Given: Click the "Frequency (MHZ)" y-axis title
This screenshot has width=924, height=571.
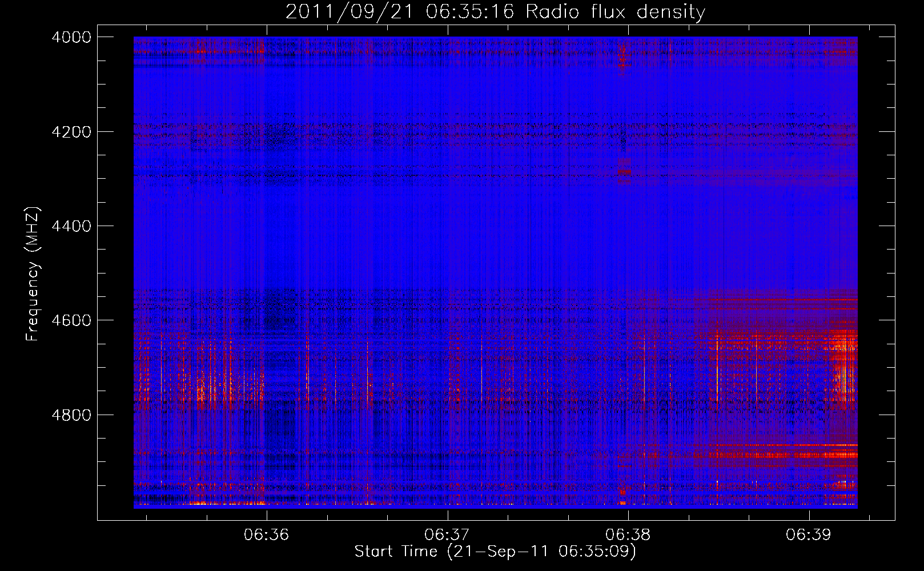Looking at the screenshot, I should click(33, 274).
